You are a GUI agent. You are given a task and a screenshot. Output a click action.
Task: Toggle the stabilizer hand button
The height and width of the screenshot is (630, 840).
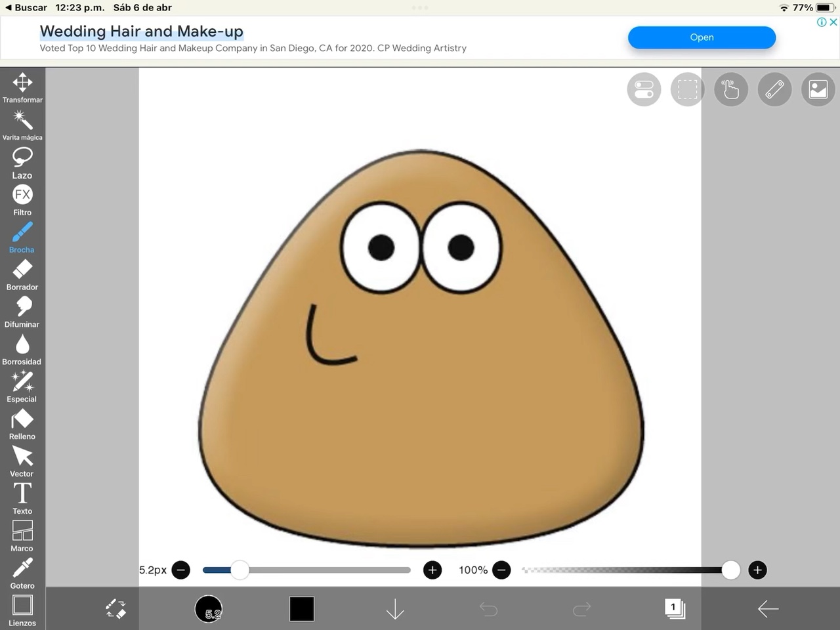tap(730, 89)
